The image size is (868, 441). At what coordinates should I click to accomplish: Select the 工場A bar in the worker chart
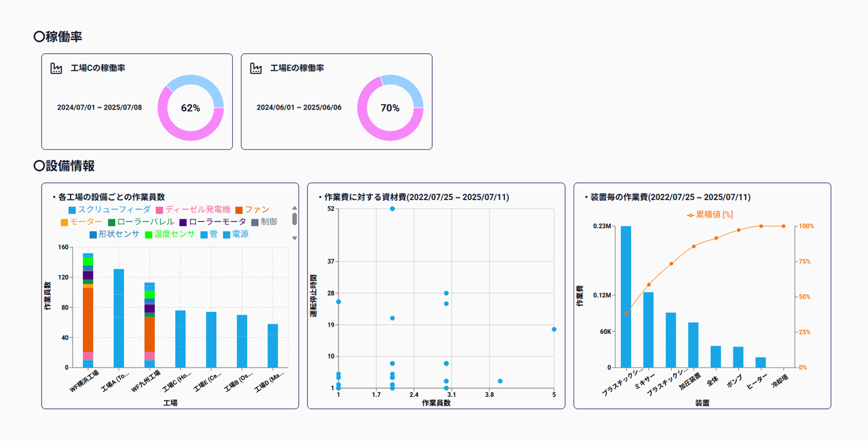coord(119,318)
